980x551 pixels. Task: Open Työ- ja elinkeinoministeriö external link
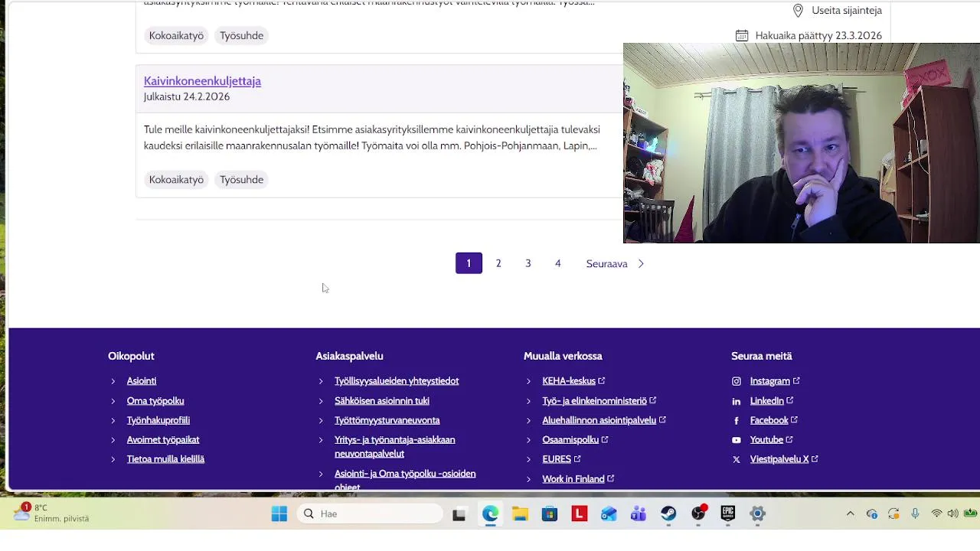click(x=599, y=401)
